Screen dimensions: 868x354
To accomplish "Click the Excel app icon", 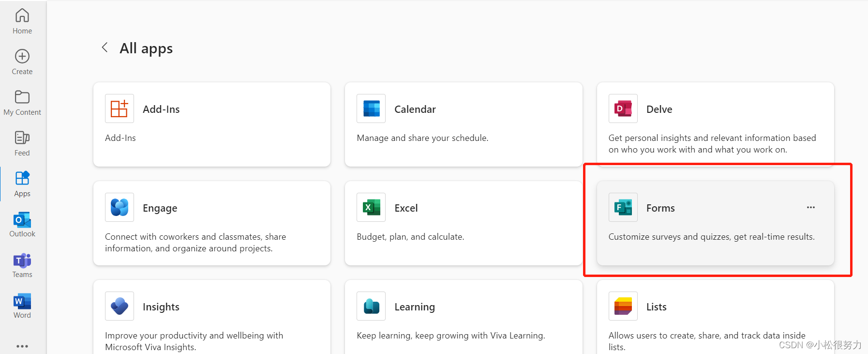I will (371, 207).
